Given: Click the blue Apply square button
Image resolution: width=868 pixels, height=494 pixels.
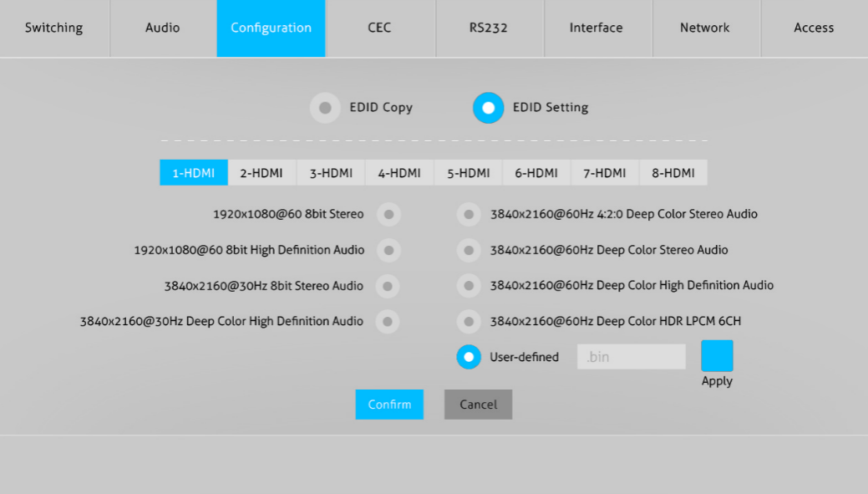Looking at the screenshot, I should click(717, 356).
